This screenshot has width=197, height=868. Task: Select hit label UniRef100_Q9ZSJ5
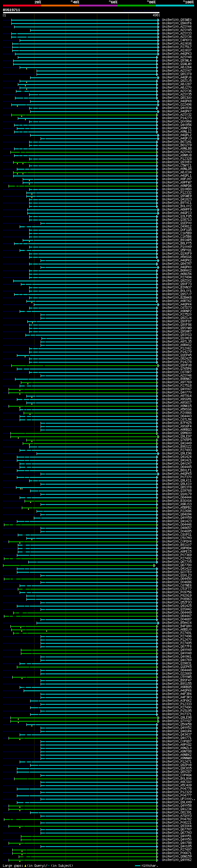(177, 81)
